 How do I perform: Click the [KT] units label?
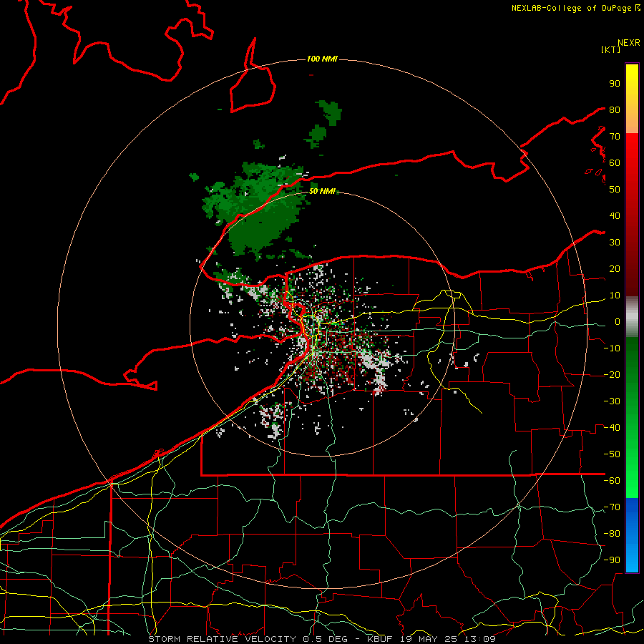pyautogui.click(x=611, y=49)
